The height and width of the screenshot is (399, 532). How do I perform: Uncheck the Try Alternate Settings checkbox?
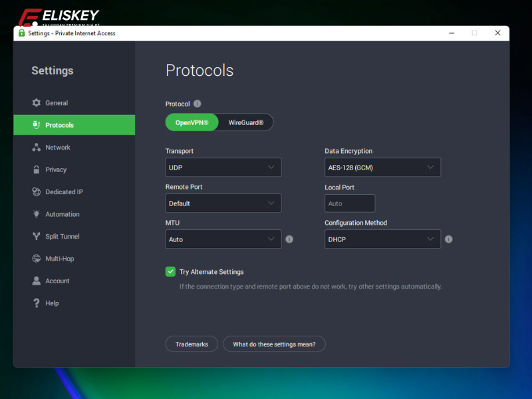tap(170, 272)
